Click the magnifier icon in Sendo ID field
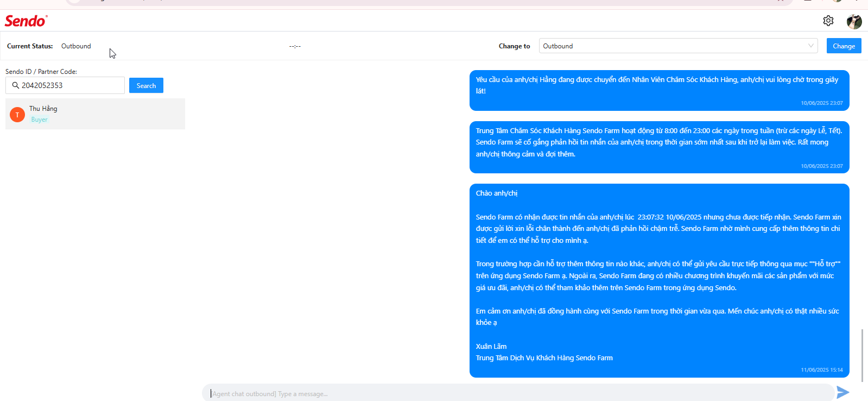This screenshot has height=401, width=868. (x=15, y=85)
